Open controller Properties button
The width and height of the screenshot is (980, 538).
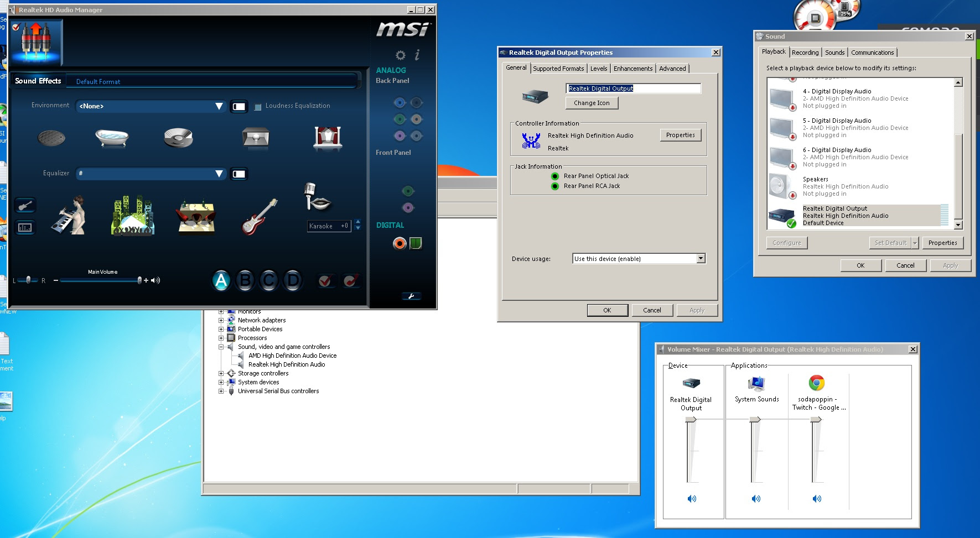680,135
